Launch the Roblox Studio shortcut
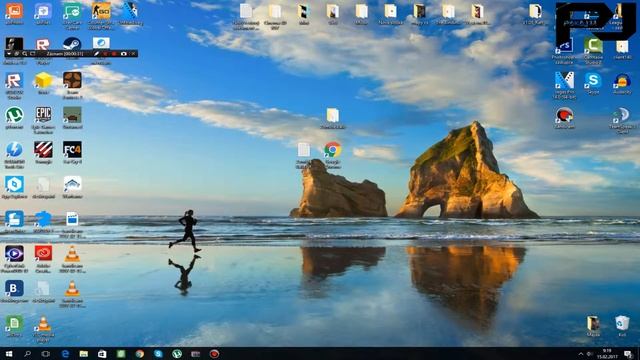 14,81
